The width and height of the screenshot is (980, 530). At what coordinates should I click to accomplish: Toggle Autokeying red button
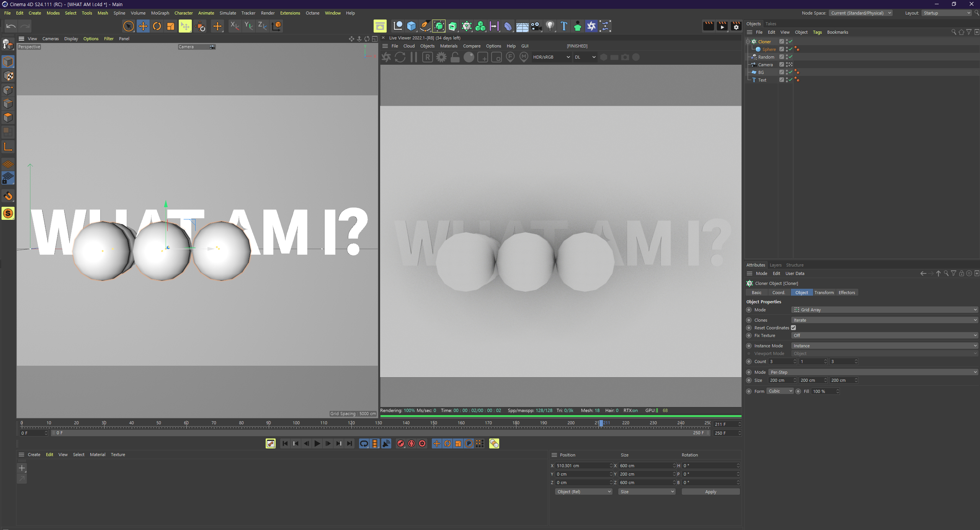[x=412, y=443]
